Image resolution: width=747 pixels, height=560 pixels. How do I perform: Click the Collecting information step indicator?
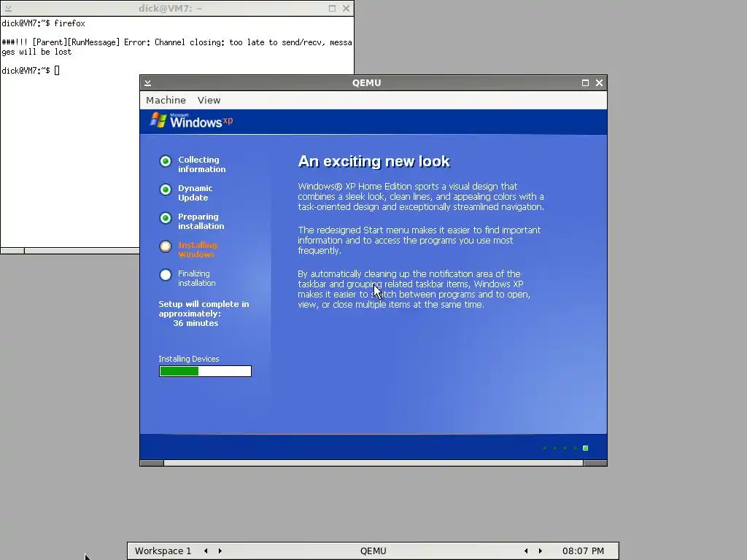[166, 161]
